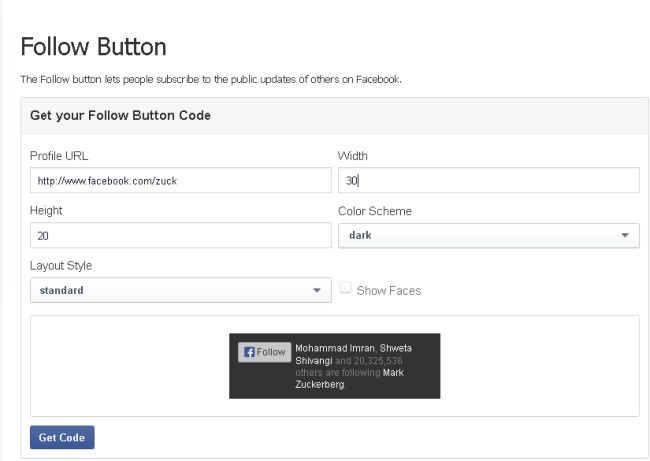Click the Facebook logo in Follow preview
The height and width of the screenshot is (461, 650).
[249, 352]
